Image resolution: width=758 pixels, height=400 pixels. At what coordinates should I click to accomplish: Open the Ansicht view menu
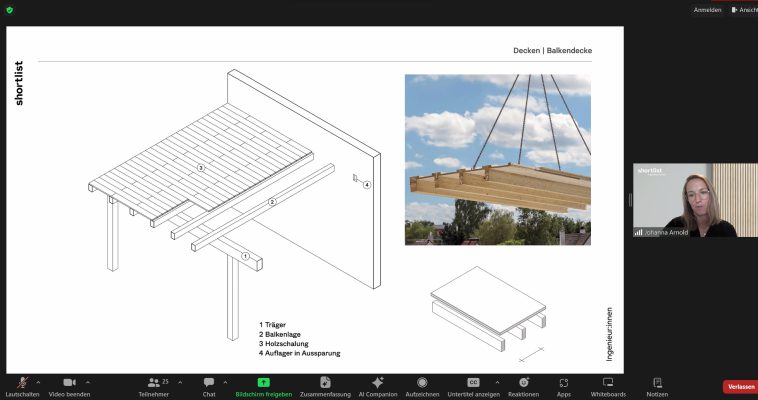(x=744, y=10)
